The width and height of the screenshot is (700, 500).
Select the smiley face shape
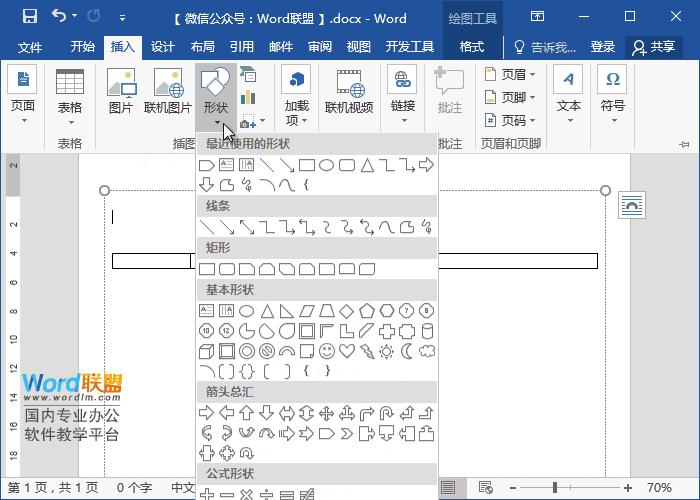[327, 351]
